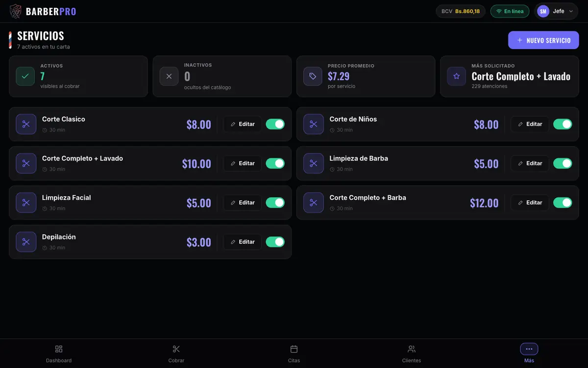Switch off the Depilación service toggle

(275, 242)
